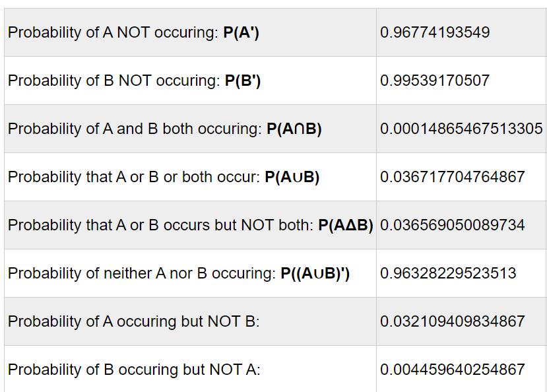Select the value 0.004459640254867

(x=453, y=370)
